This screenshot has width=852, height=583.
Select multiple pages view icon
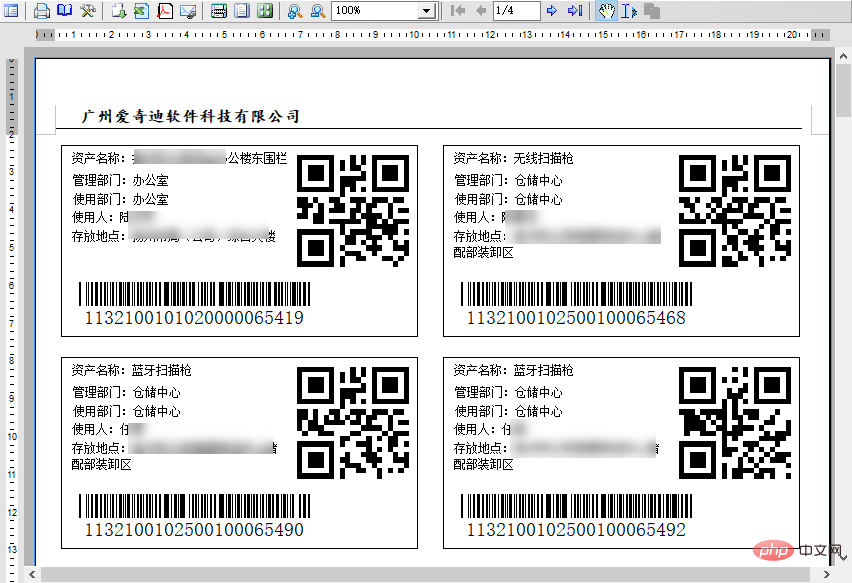point(265,10)
